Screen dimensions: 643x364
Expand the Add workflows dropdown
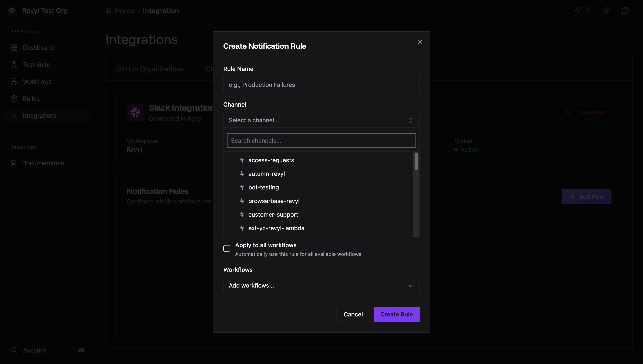(x=321, y=285)
